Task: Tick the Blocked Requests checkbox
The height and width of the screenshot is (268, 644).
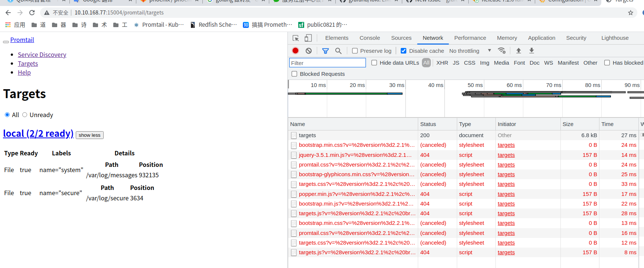Action: point(295,74)
